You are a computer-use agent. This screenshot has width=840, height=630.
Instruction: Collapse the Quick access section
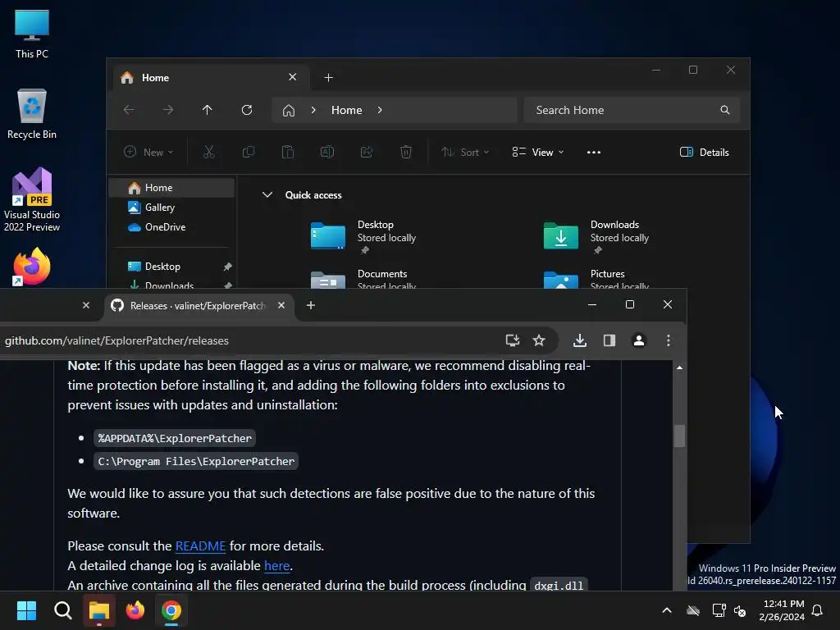click(x=267, y=195)
